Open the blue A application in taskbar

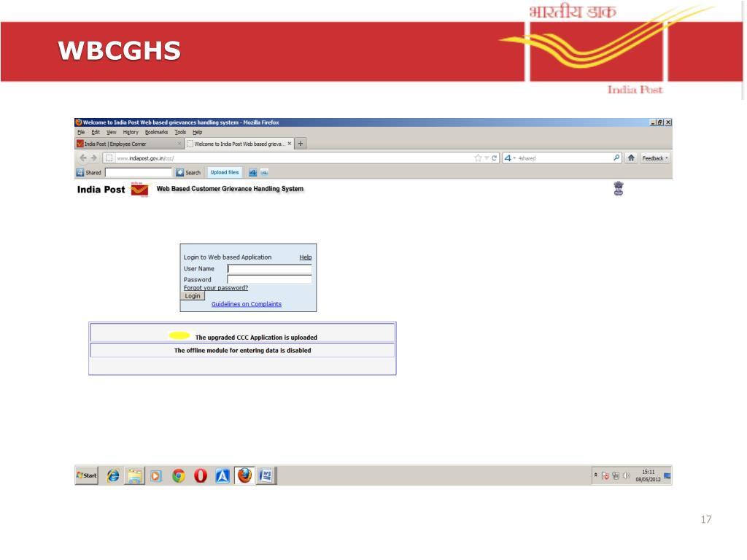[222, 475]
